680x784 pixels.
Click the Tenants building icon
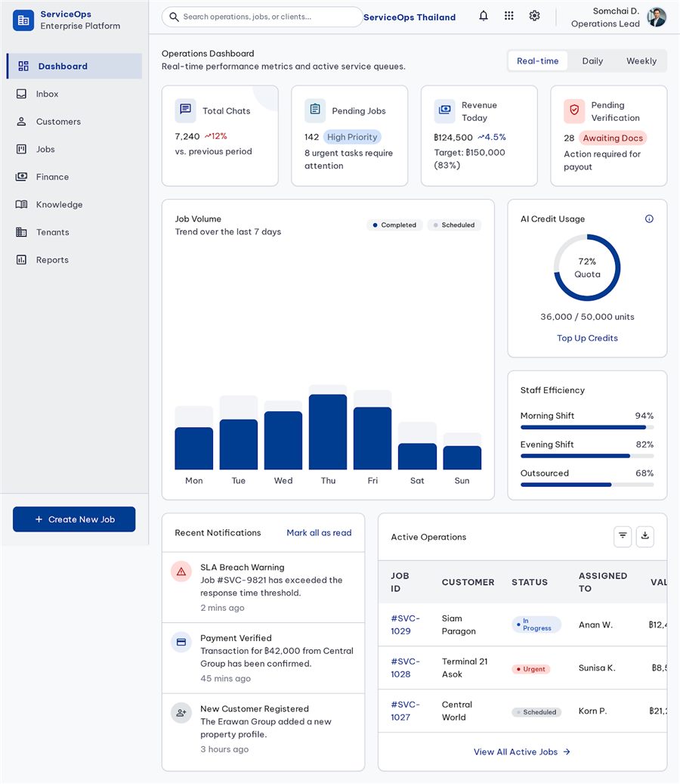(21, 232)
